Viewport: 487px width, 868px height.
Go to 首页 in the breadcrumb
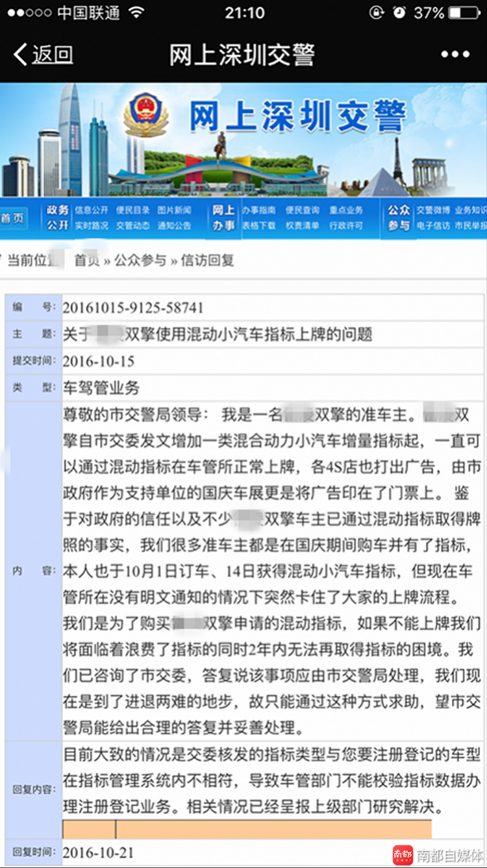click(x=87, y=261)
